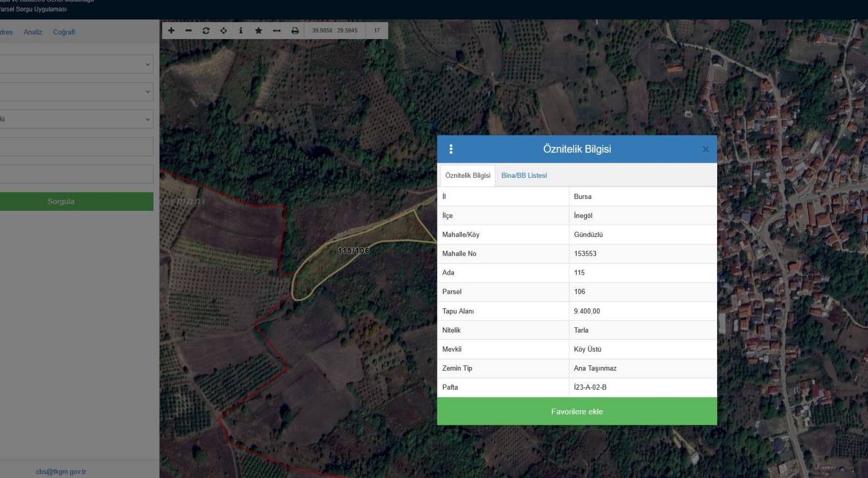Click the refresh map icon
Image resolution: width=868 pixels, height=478 pixels.
[x=206, y=30]
